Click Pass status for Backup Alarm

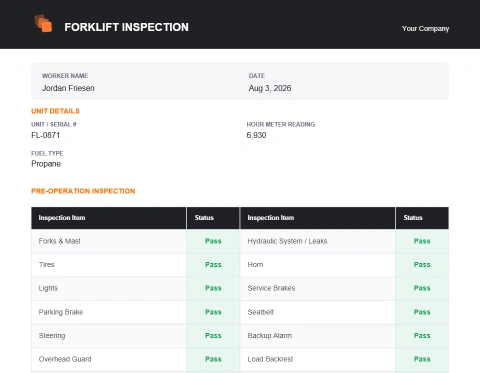click(422, 336)
